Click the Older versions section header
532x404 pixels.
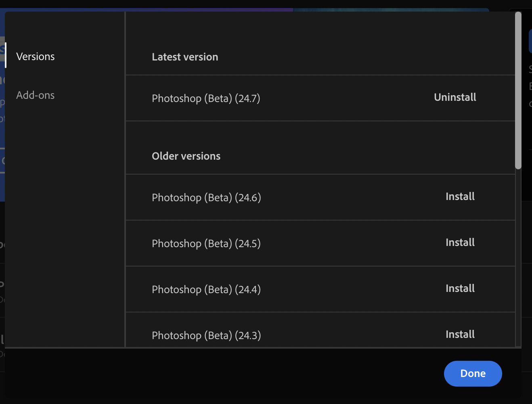186,156
